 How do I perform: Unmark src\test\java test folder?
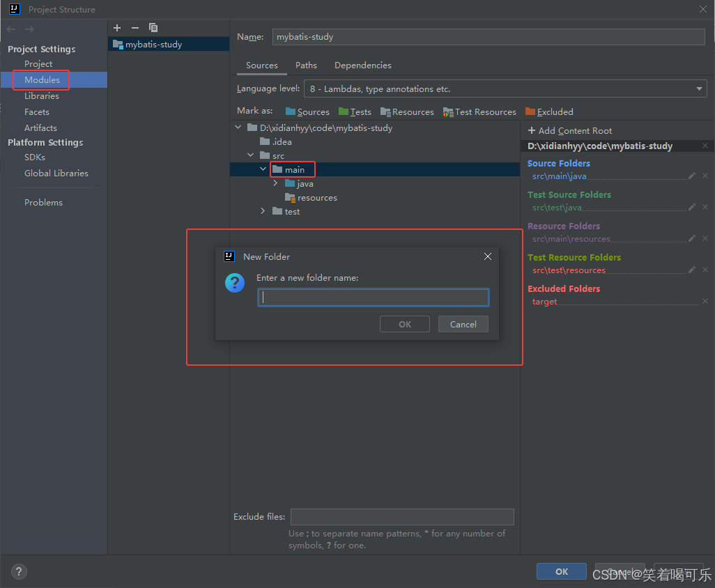705,208
